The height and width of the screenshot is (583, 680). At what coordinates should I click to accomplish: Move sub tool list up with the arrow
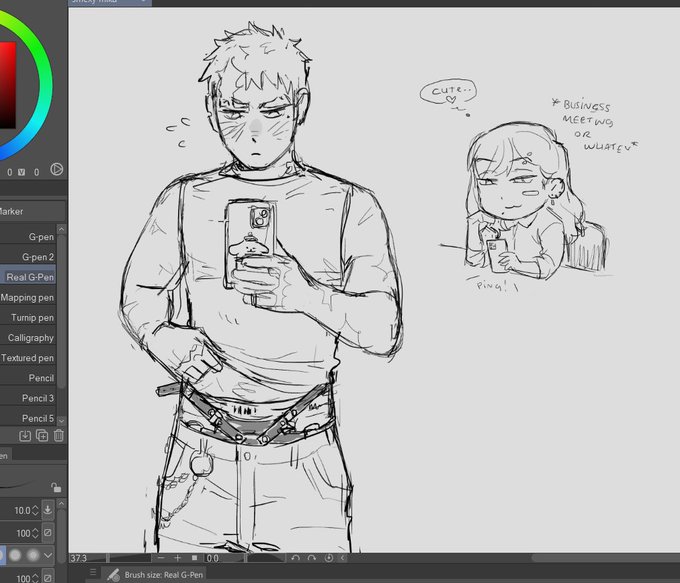pos(62,229)
